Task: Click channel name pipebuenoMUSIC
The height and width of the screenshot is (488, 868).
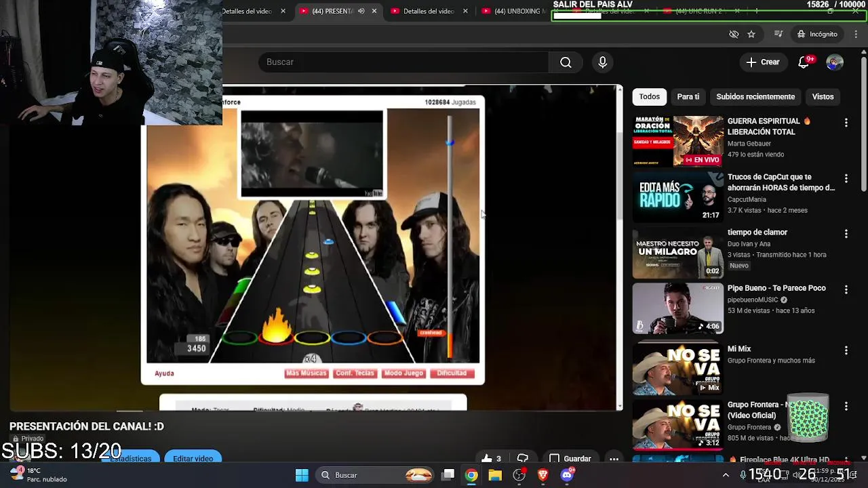Action: (x=752, y=300)
